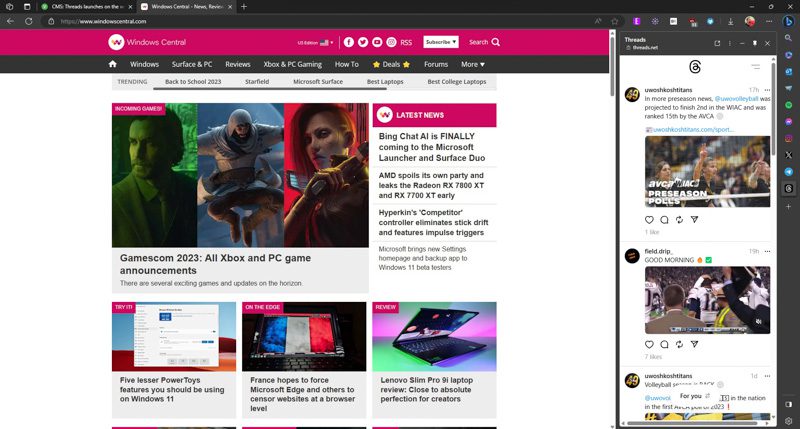Open AMD Radeon RX 7800 XT article
Image resolution: width=800 pixels, height=429 pixels.
coord(431,185)
